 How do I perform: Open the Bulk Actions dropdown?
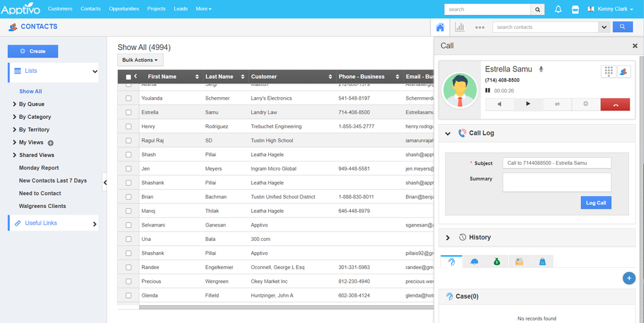141,60
